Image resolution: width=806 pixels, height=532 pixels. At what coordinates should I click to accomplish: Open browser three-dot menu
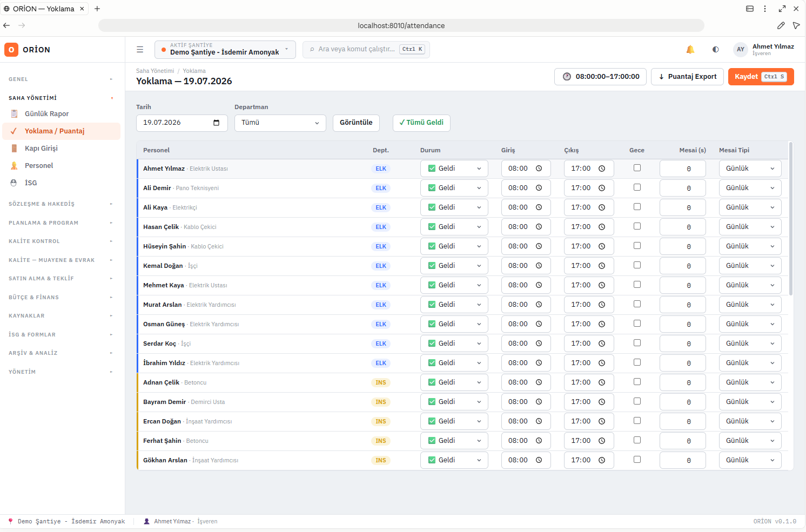click(x=765, y=9)
